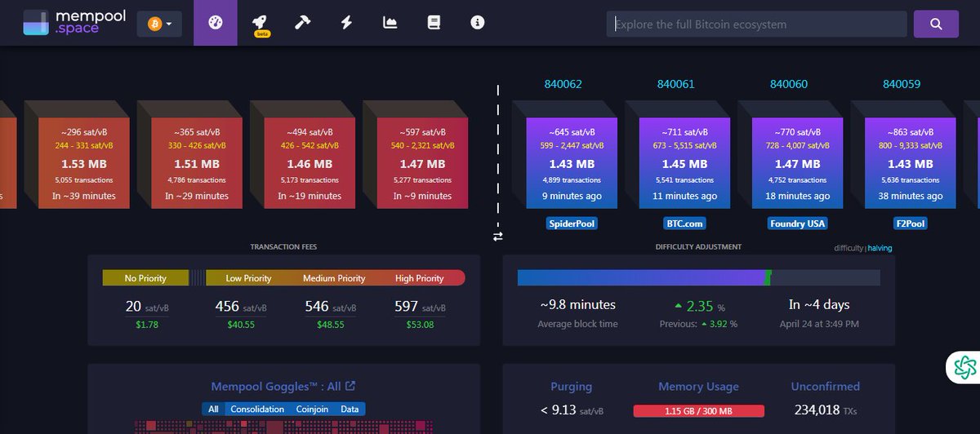
Task: Click the SpiderPool pool label
Action: click(x=572, y=223)
